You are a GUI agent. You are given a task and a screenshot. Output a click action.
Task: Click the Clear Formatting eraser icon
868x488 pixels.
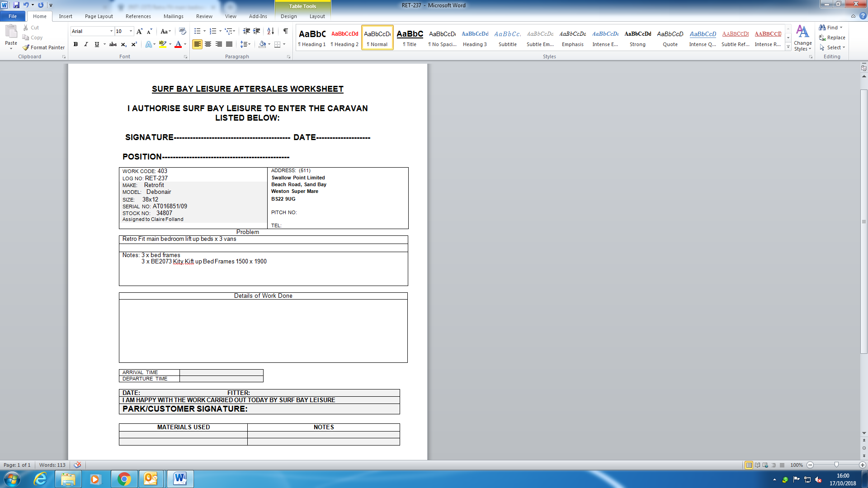pyautogui.click(x=183, y=31)
